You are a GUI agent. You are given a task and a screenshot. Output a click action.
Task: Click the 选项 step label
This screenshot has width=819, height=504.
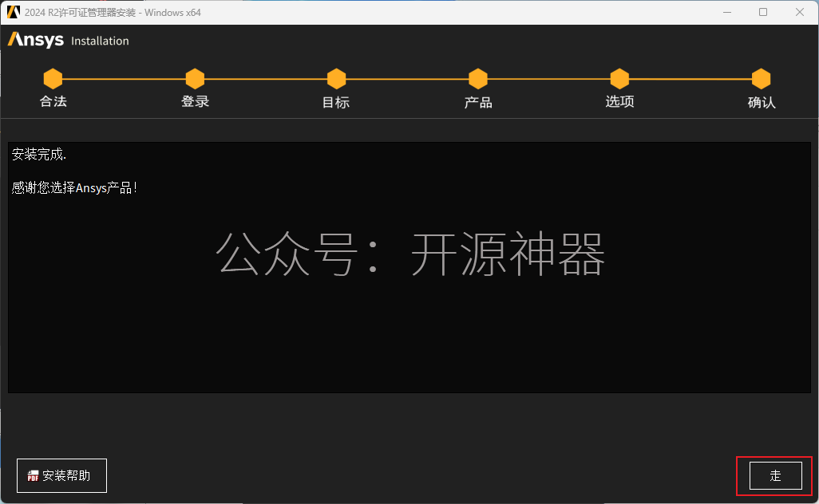pos(619,101)
